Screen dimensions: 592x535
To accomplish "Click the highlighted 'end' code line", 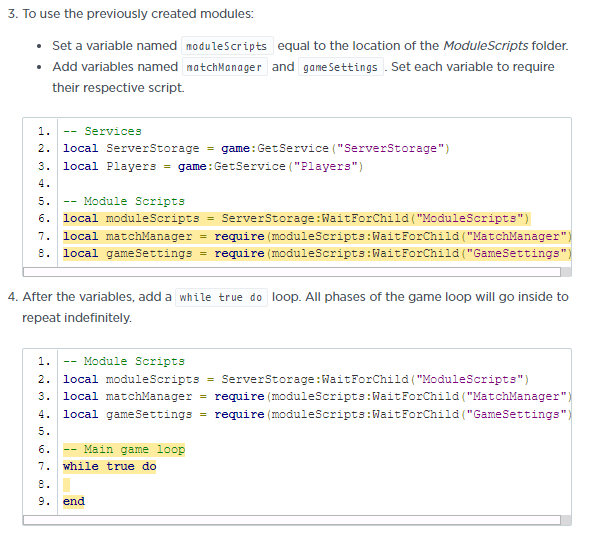I will pyautogui.click(x=74, y=502).
